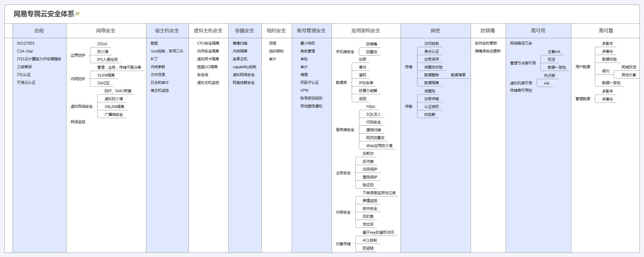
Task: Select the 访问控制 node
Action: click(x=431, y=43)
